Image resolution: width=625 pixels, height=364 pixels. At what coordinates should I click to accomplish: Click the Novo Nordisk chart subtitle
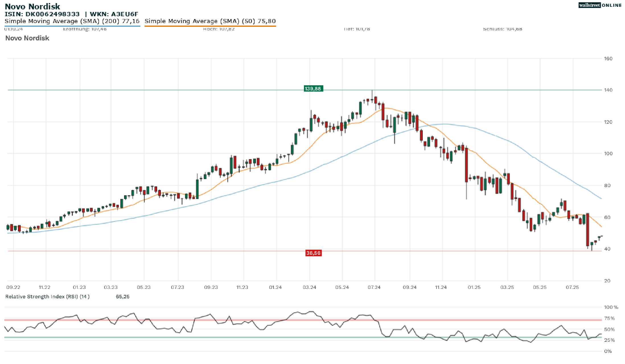tap(27, 38)
